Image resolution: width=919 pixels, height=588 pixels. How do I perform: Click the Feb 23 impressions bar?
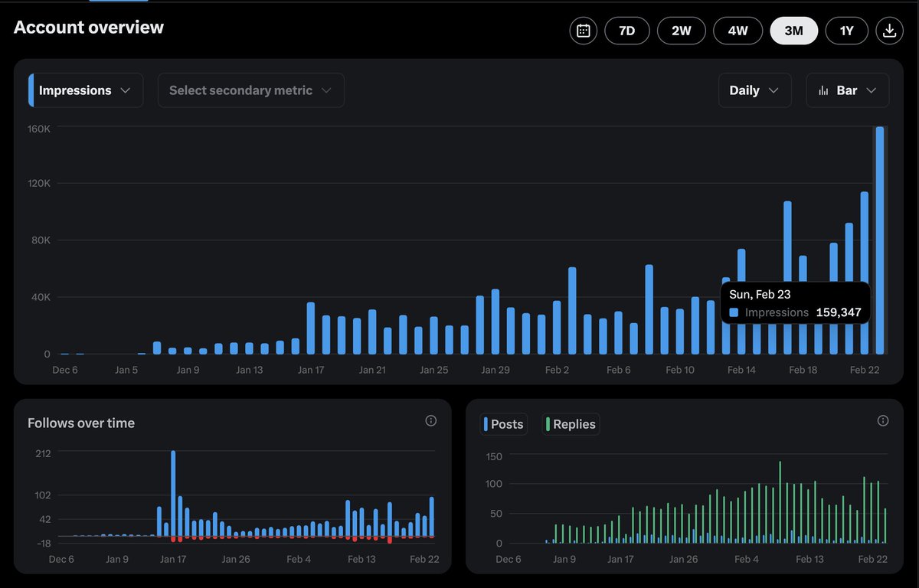[880, 240]
